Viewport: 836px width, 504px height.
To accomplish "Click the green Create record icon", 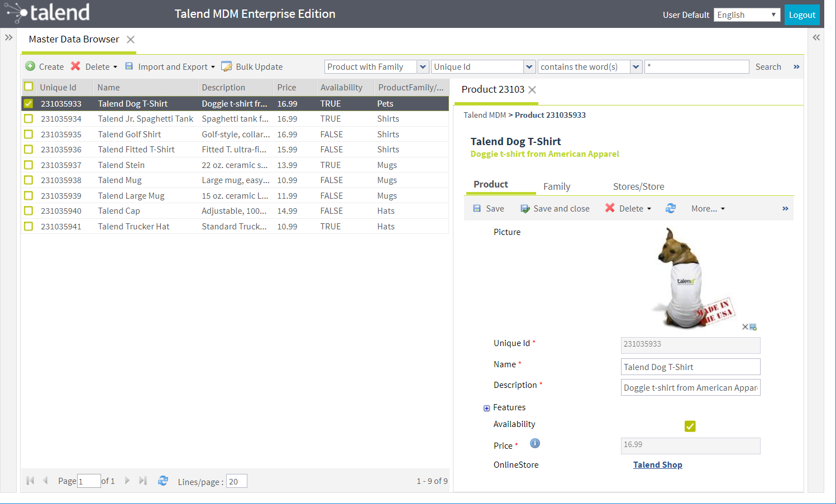I will click(x=31, y=66).
